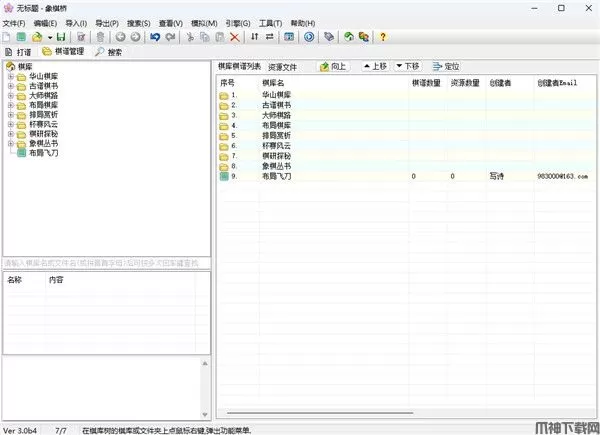Open the 导出(P) menu
Image resolution: width=600 pixels, height=435 pixels.
pos(107,23)
